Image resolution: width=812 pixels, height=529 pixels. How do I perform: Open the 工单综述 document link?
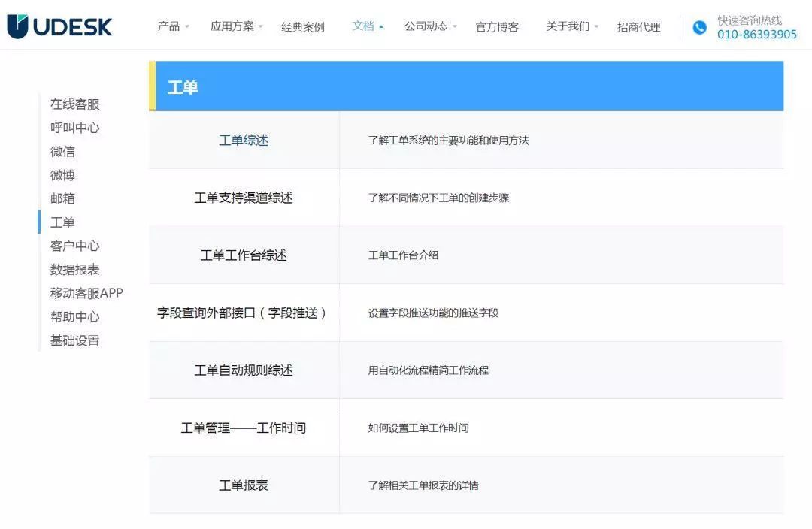244,141
